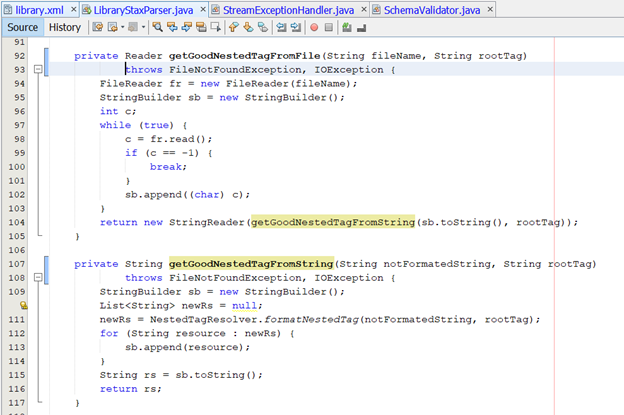The width and height of the screenshot is (624, 415).
Task: Switch to the History view button
Action: pos(64,27)
